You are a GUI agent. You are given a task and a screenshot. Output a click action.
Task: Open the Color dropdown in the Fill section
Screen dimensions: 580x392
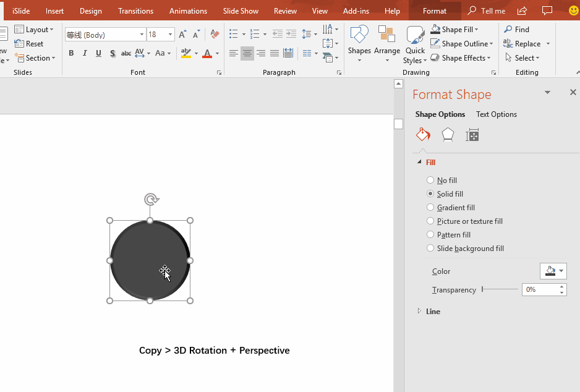pyautogui.click(x=553, y=271)
